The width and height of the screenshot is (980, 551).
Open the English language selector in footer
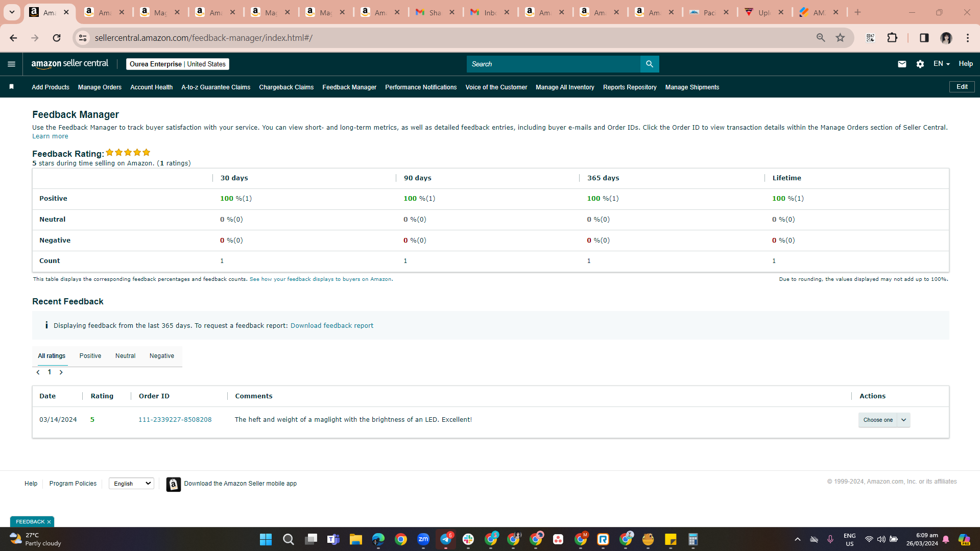pos(131,484)
